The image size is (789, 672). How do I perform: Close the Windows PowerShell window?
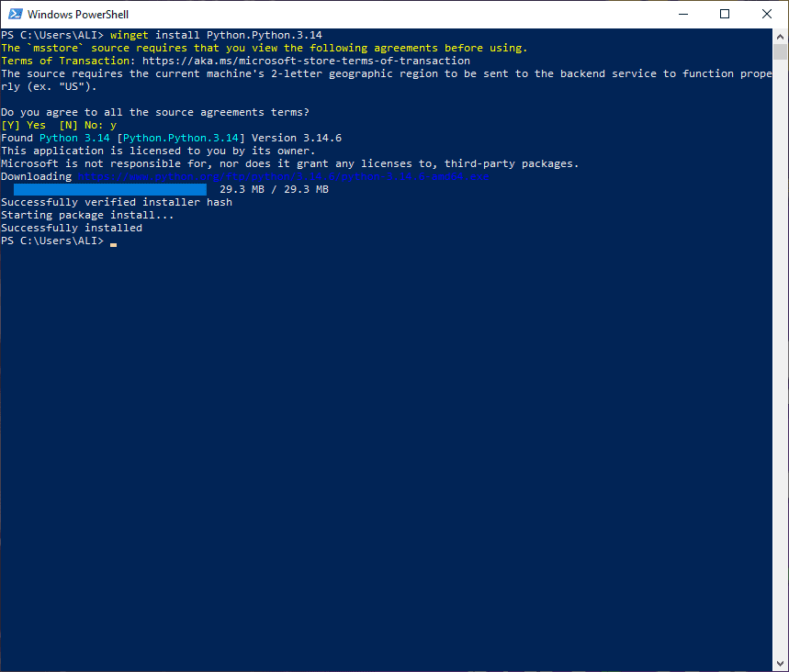(x=766, y=14)
